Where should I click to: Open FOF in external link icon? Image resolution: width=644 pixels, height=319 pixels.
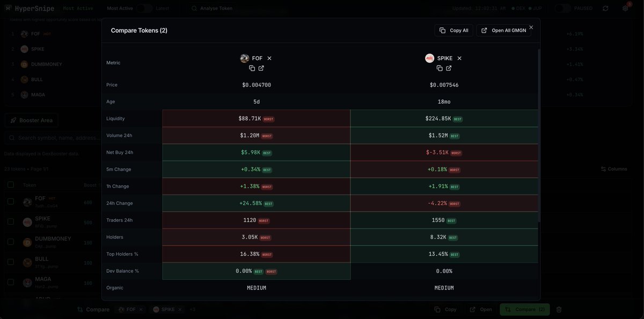[x=261, y=68]
